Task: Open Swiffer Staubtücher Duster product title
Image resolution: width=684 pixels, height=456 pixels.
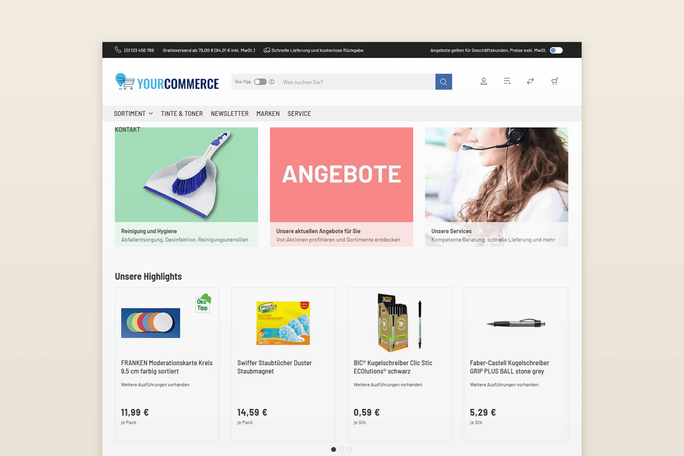Action: point(274,367)
